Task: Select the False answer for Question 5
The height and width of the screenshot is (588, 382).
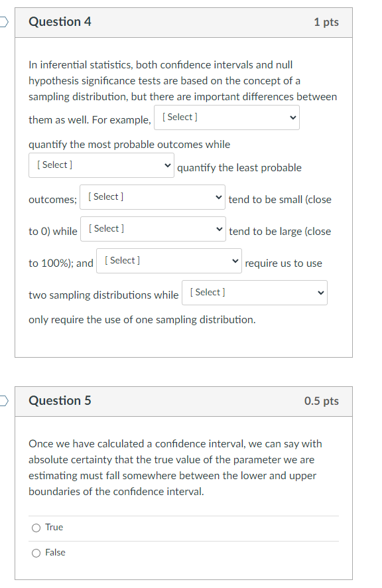Action: (x=36, y=552)
